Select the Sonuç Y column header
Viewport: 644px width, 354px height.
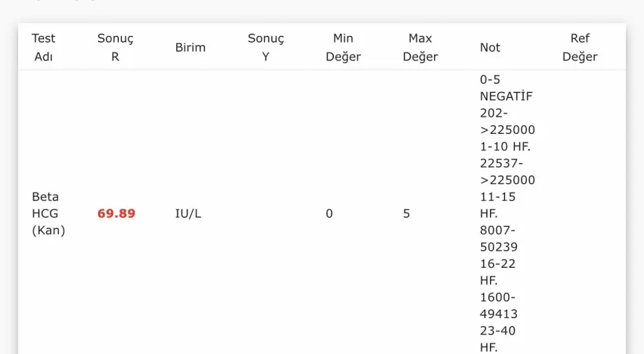point(265,47)
